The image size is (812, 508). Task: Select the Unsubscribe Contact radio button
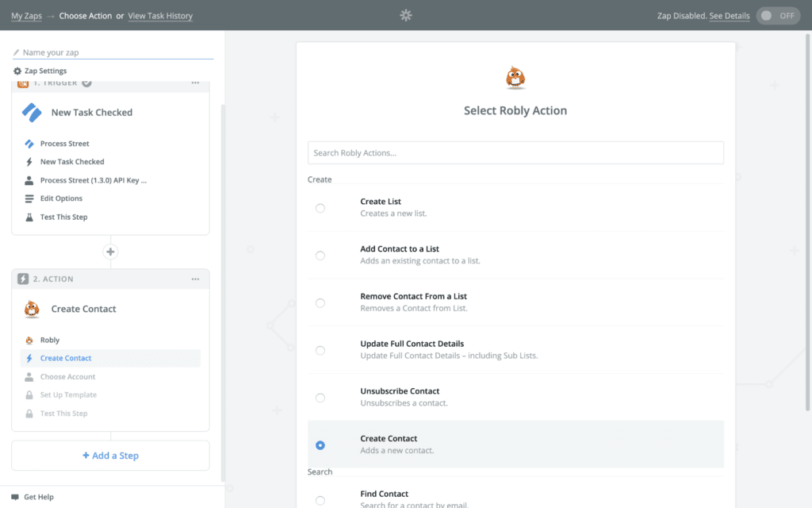click(x=320, y=398)
